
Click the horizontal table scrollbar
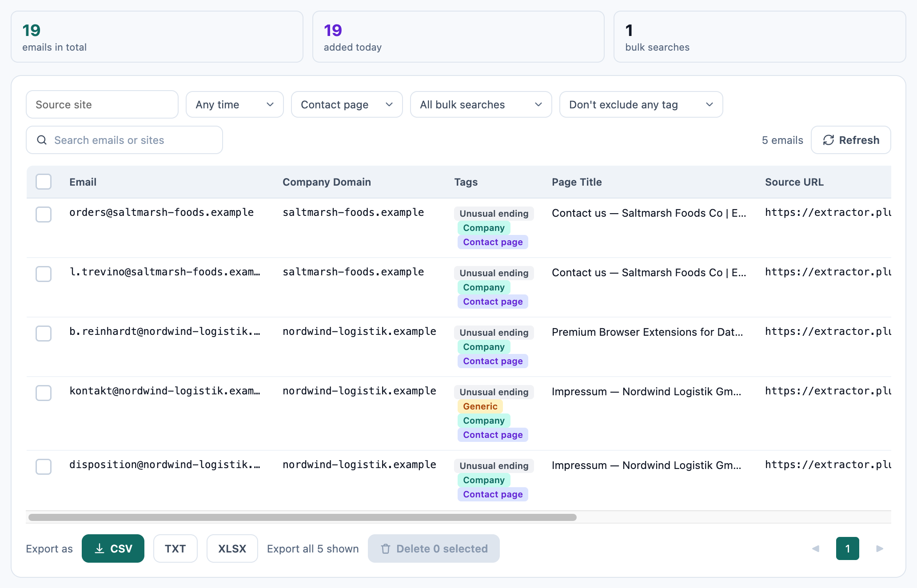[x=303, y=517]
